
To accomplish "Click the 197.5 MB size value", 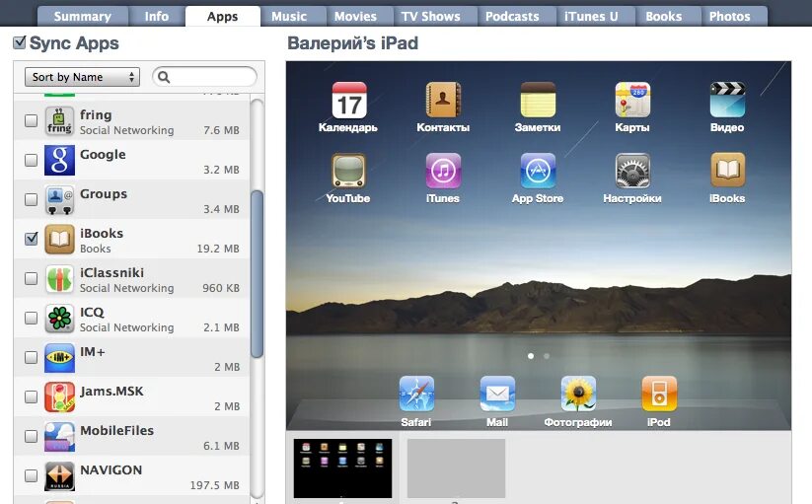I will (x=214, y=485).
